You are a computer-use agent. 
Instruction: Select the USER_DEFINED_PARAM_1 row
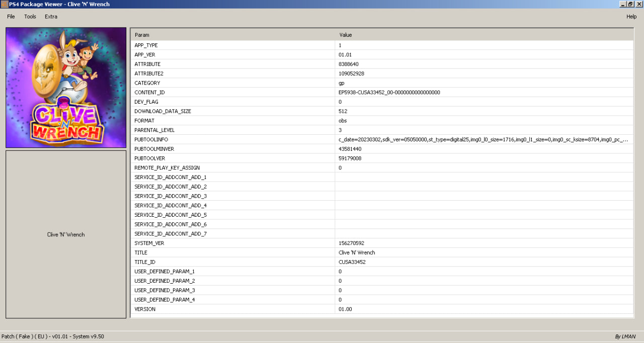(382, 272)
